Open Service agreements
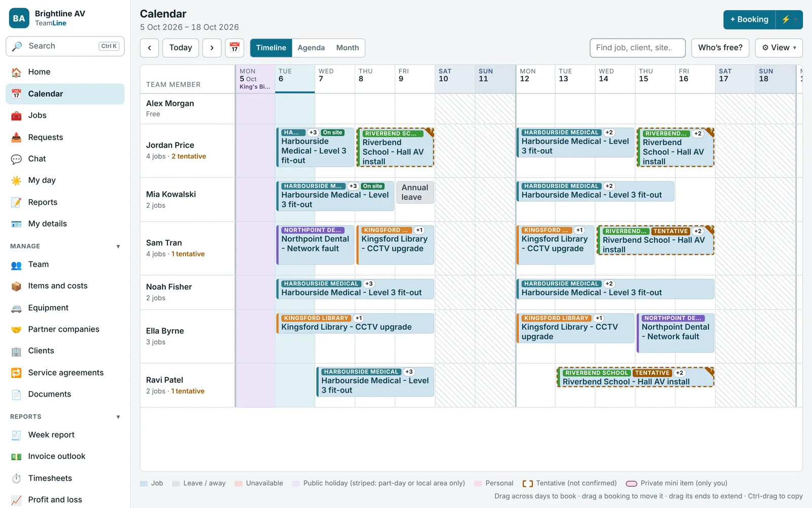 pos(65,373)
